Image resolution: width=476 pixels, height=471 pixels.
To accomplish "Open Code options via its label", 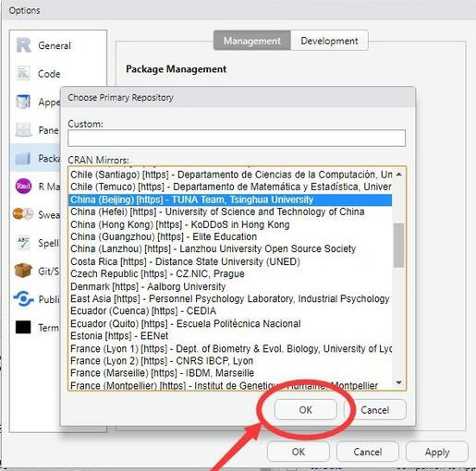I will click(x=49, y=74).
